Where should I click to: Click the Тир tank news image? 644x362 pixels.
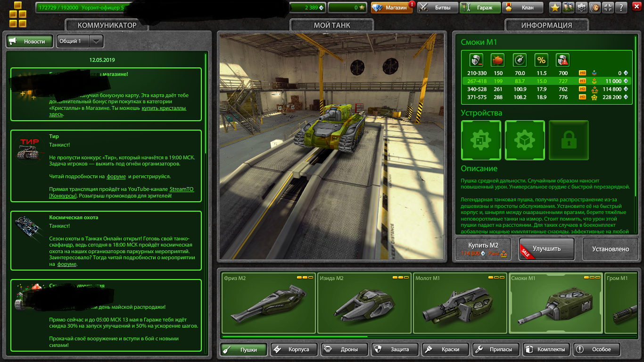click(29, 149)
